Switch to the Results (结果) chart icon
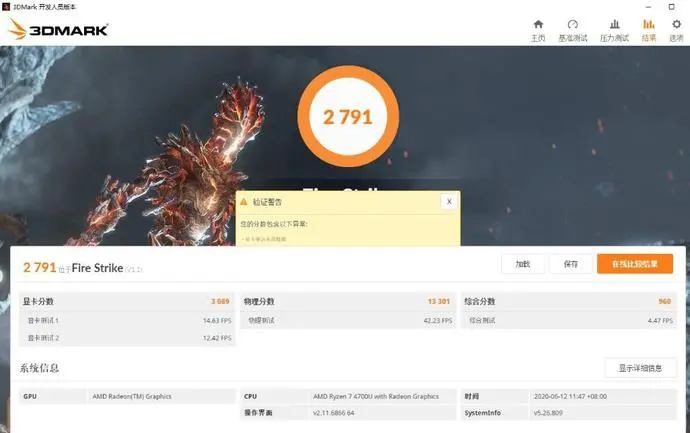The image size is (690, 433). (649, 24)
